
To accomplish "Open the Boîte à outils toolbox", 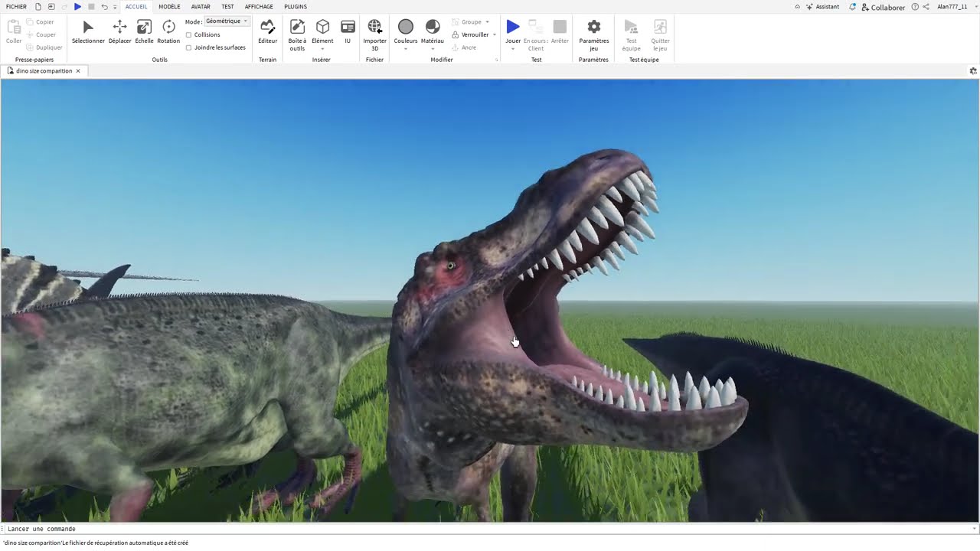I will point(297,34).
